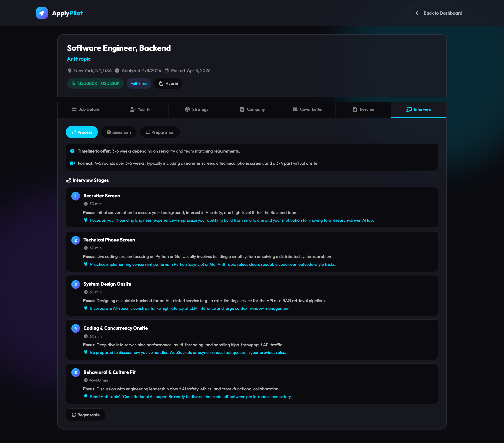
Task: Switch to the Preparation sub-tab
Action: click(160, 132)
